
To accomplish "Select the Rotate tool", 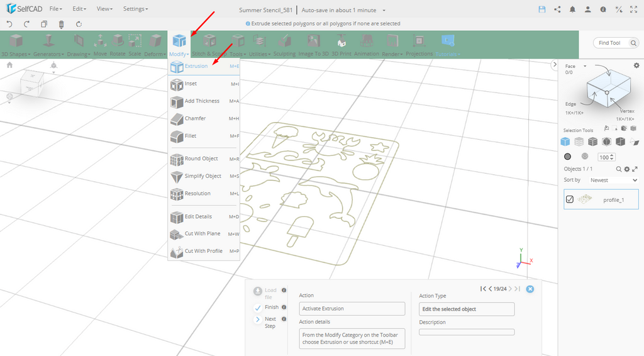I will (x=118, y=45).
